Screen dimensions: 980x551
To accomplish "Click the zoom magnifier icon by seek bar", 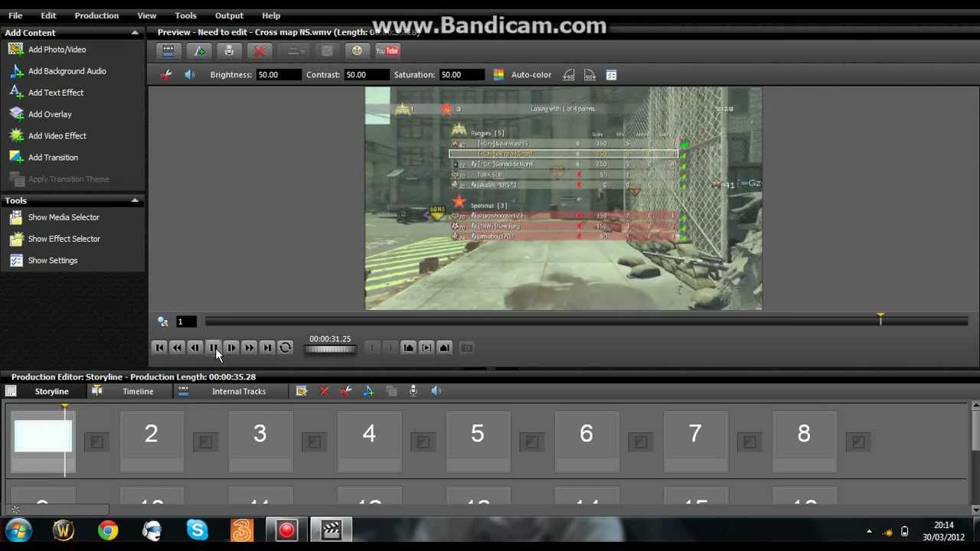I will 162,321.
